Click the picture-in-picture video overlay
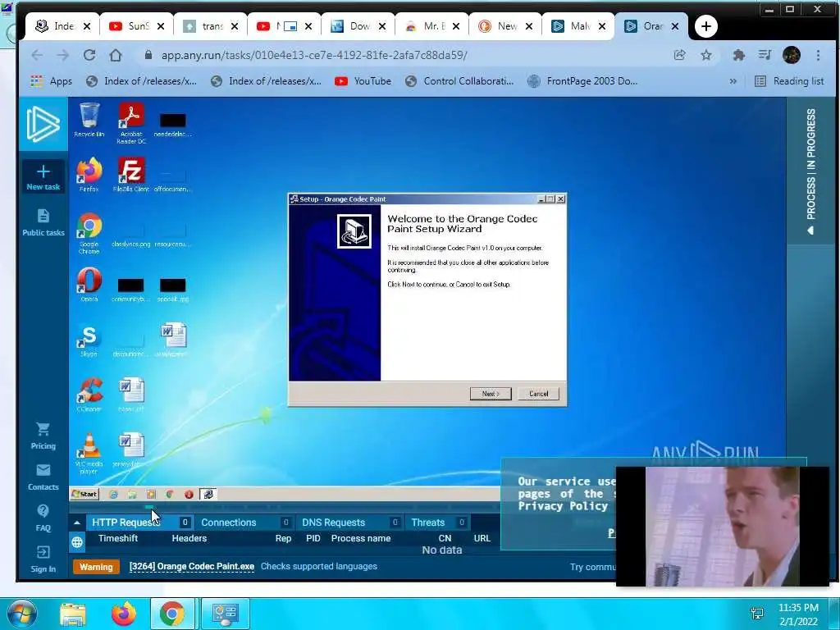 tap(722, 526)
